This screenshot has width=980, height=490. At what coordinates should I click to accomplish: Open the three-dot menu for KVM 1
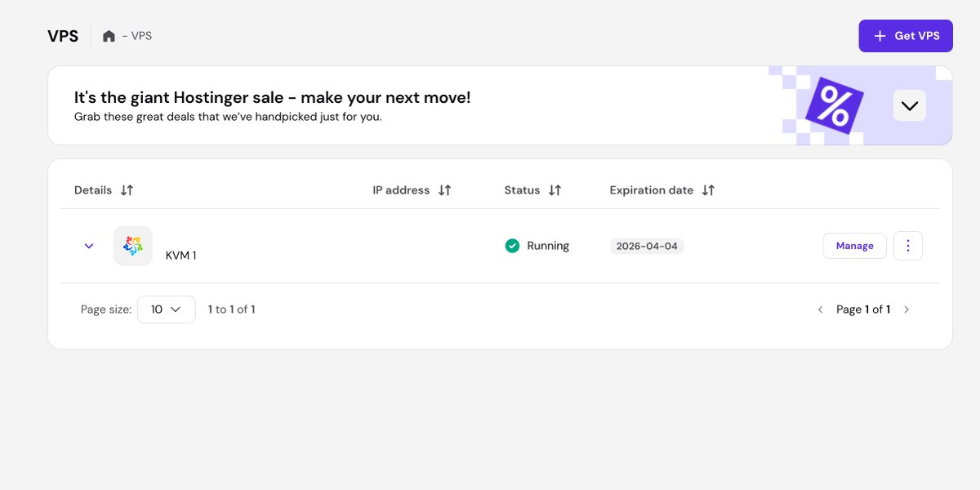(x=908, y=246)
